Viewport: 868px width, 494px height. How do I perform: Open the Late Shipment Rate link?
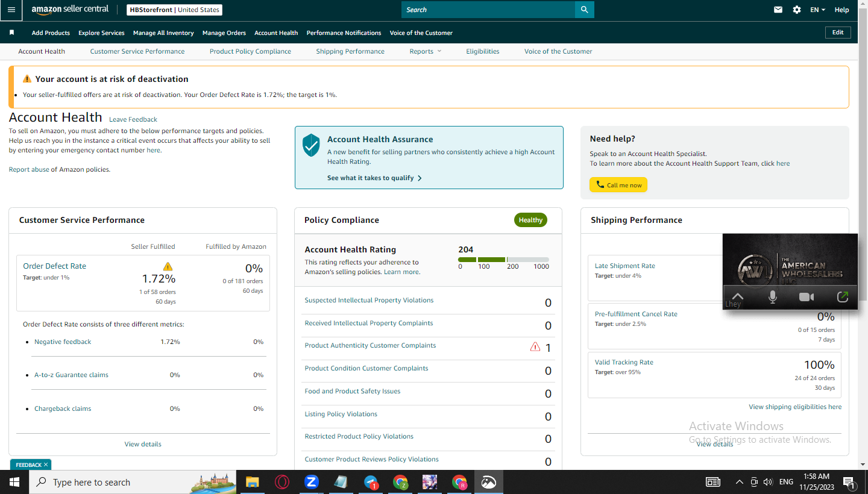624,266
